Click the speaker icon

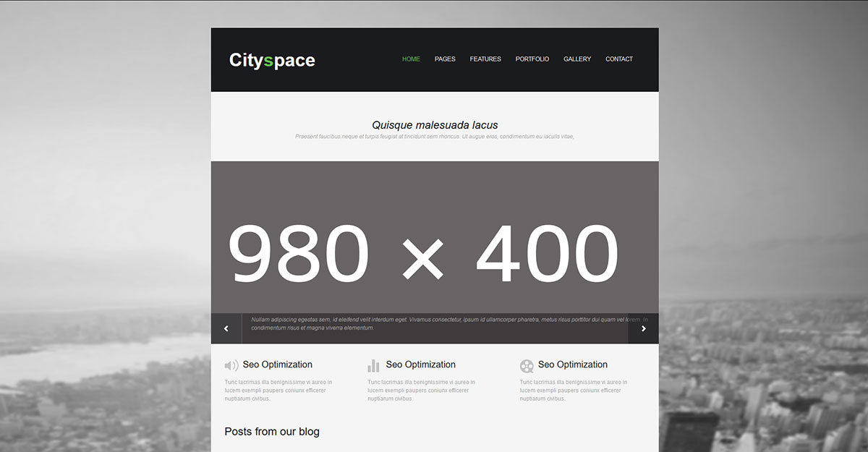coord(231,366)
